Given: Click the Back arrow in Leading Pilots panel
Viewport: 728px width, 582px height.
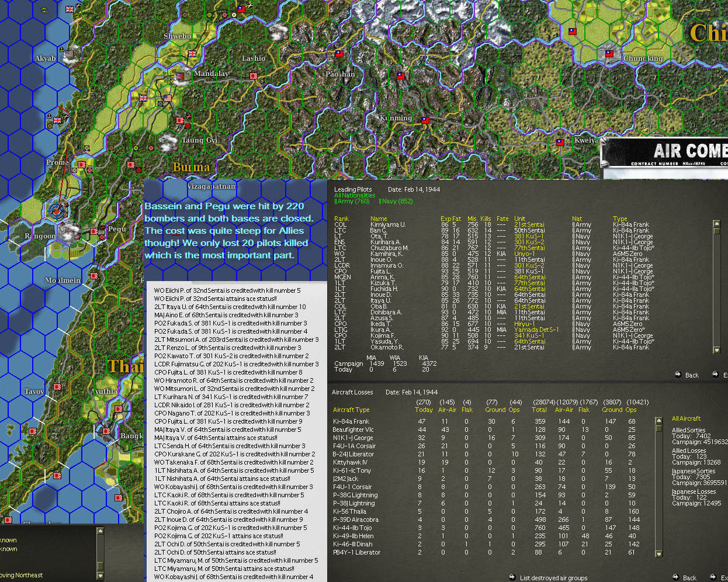Looking at the screenshot, I should [678, 375].
